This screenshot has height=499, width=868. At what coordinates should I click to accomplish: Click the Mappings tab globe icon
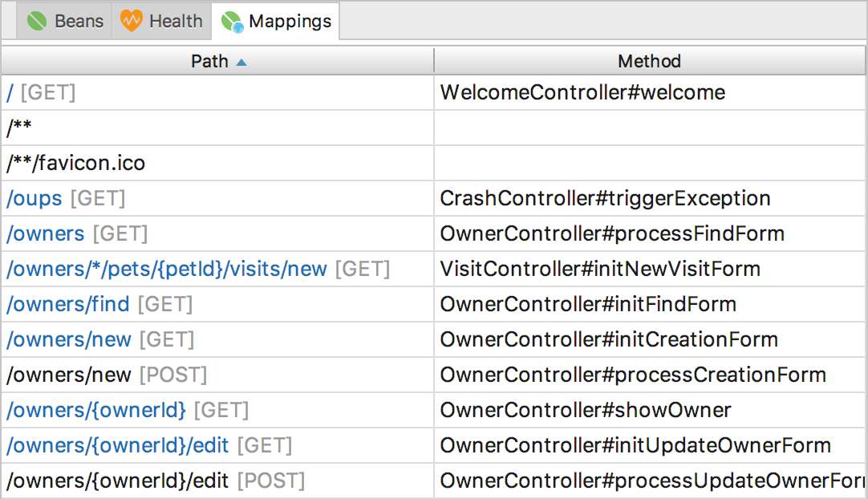pos(232,22)
